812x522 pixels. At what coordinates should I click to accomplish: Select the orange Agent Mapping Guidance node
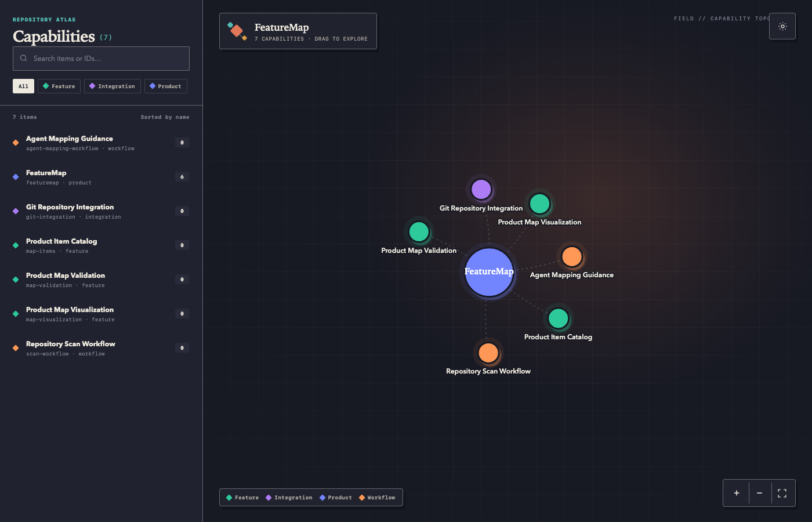572,256
